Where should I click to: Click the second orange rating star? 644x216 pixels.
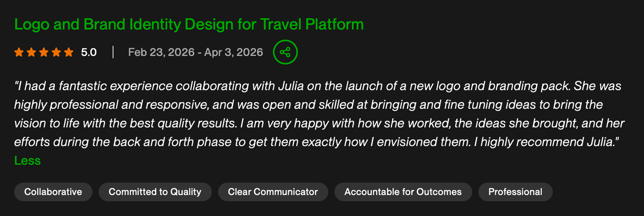pyautogui.click(x=32, y=53)
